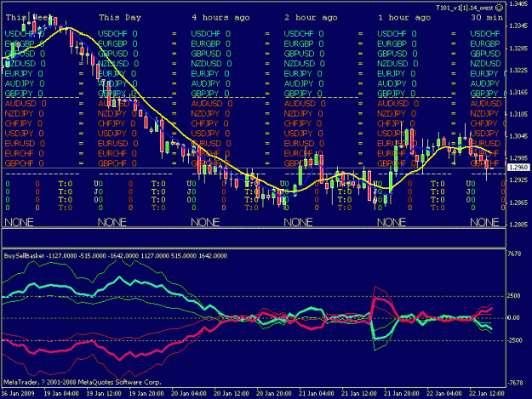Click the 22 Jan 12:00 time label

(x=487, y=394)
